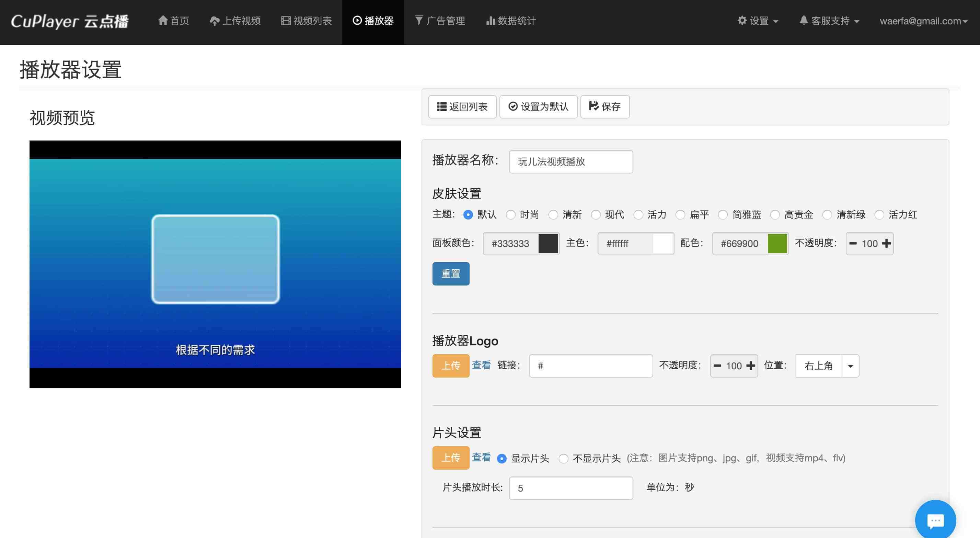Click the 保存 save button
The width and height of the screenshot is (980, 538).
tap(605, 107)
